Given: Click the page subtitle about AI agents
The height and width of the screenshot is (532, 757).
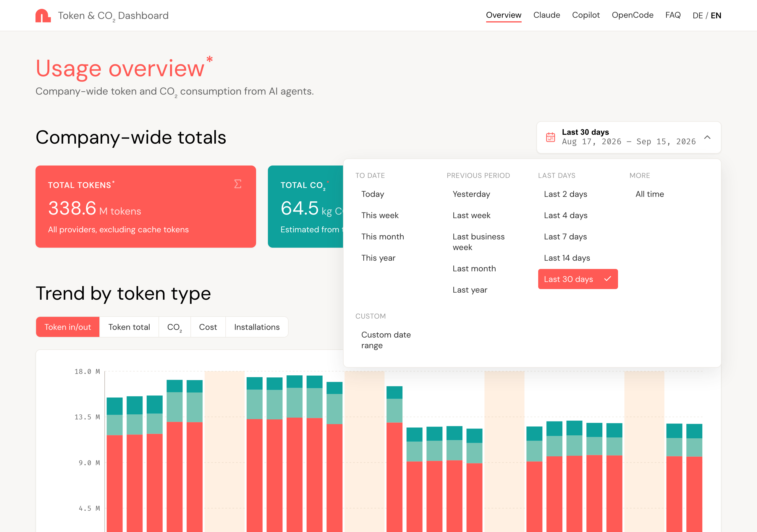Looking at the screenshot, I should pyautogui.click(x=174, y=92).
